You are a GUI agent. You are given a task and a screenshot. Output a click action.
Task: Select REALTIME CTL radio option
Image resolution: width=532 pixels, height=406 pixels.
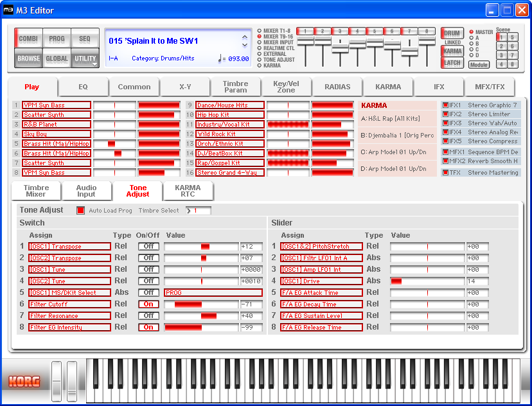point(259,48)
